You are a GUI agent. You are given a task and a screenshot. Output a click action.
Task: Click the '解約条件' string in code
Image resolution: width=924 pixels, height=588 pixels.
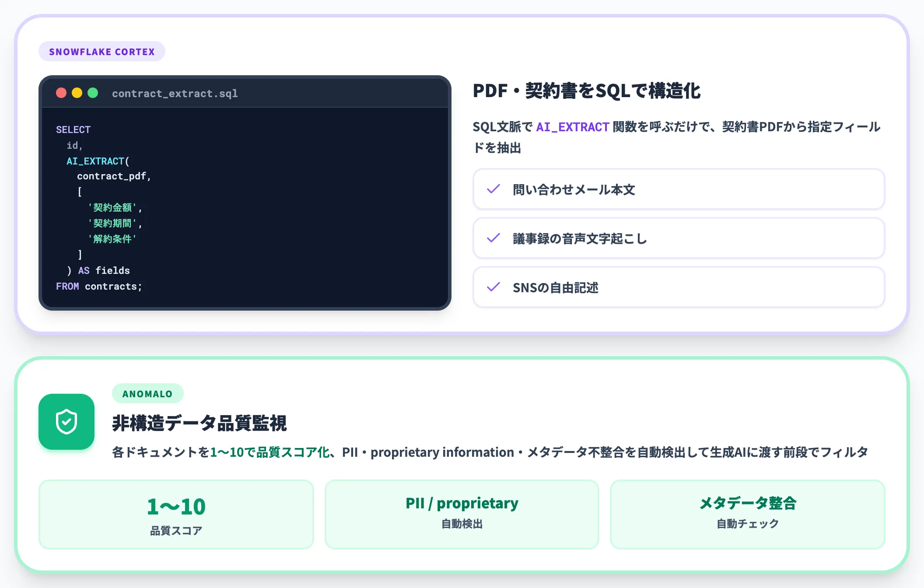[x=112, y=239]
